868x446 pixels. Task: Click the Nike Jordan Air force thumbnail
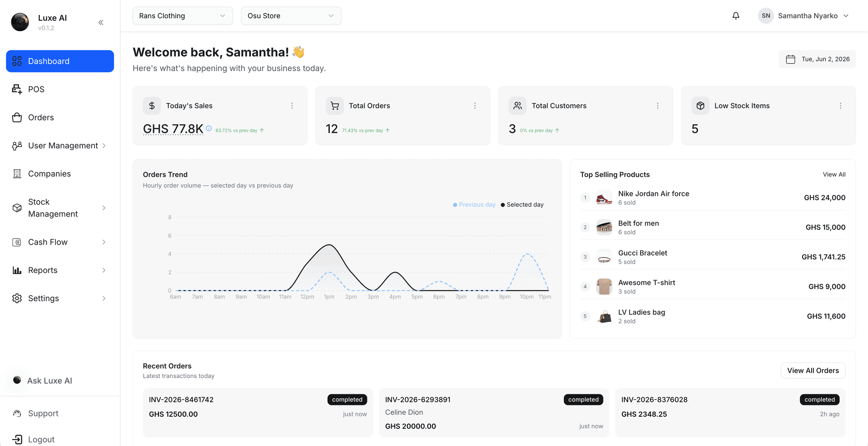pos(604,198)
